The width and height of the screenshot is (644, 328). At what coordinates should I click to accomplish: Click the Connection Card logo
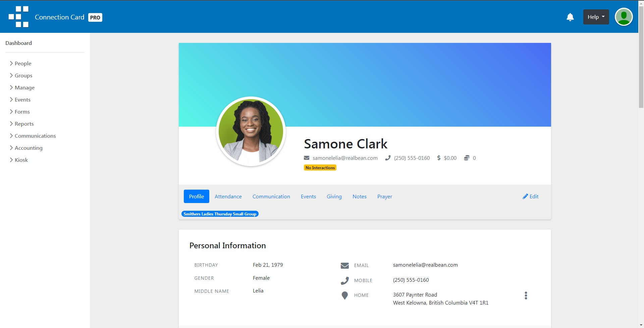[50, 17]
